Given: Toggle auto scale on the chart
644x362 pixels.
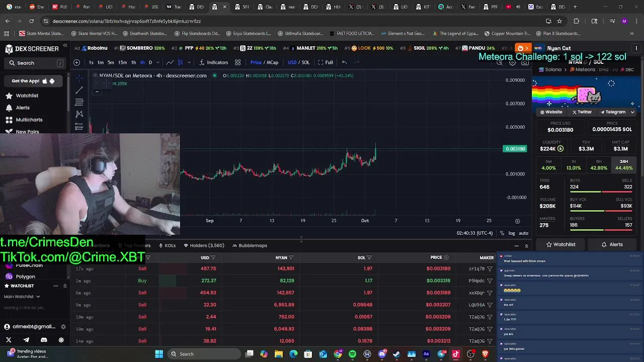Looking at the screenshot, I should coord(524,233).
